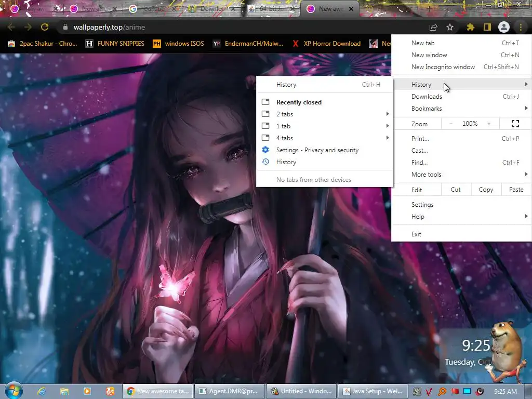Select Cast... in the menu
The width and height of the screenshot is (532, 399).
tap(461, 150)
